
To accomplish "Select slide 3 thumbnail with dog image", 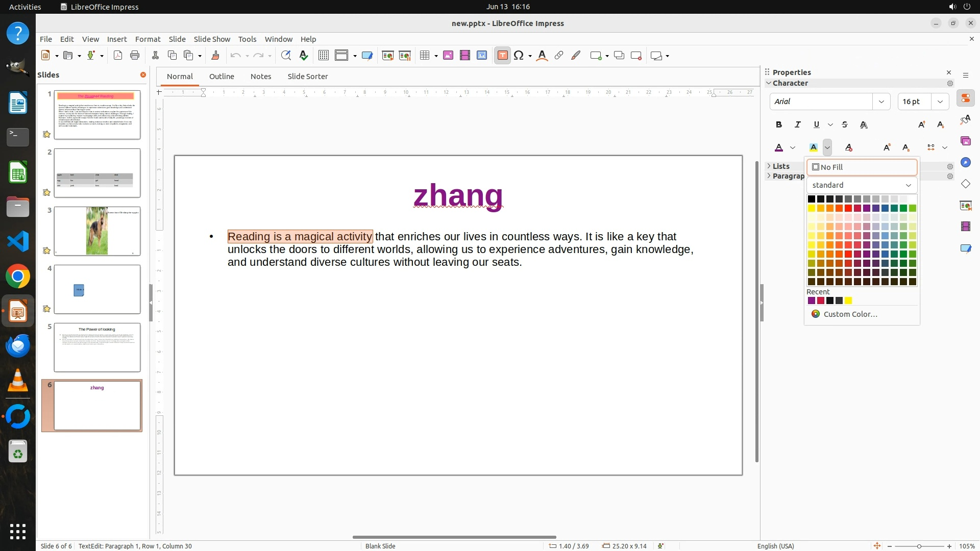I will click(97, 231).
